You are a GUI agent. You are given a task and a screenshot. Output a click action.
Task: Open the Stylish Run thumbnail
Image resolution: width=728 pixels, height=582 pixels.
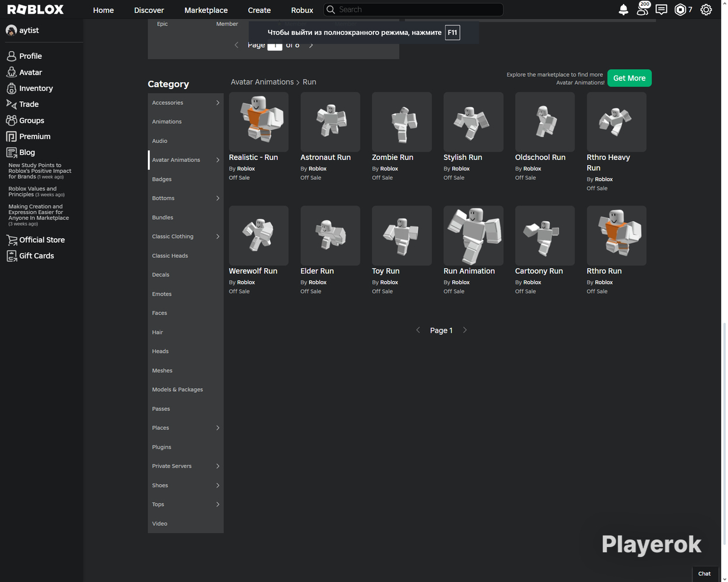[473, 122]
